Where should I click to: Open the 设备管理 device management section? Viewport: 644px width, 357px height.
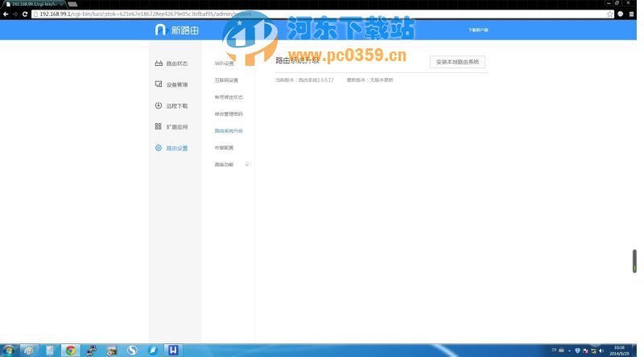[171, 84]
